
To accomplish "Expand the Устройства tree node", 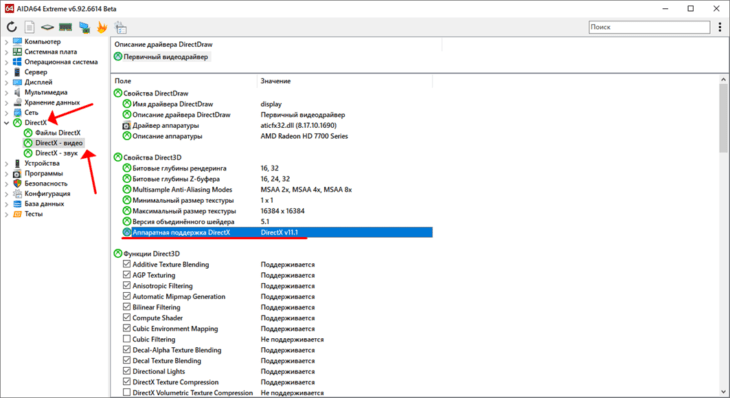I will pos(7,163).
